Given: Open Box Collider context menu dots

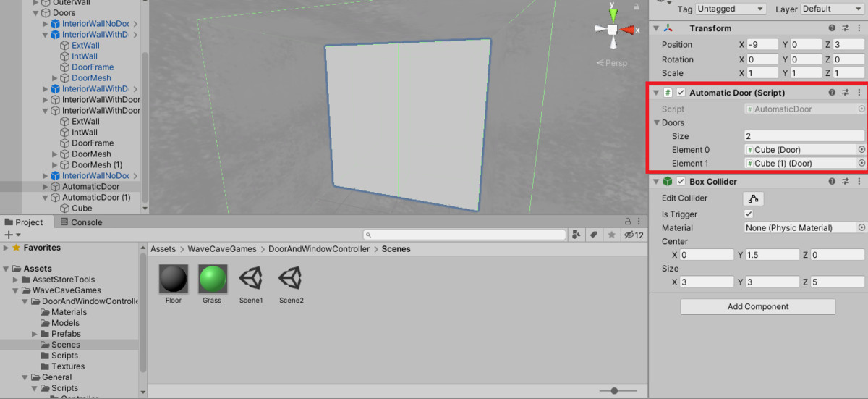Looking at the screenshot, I should point(859,182).
